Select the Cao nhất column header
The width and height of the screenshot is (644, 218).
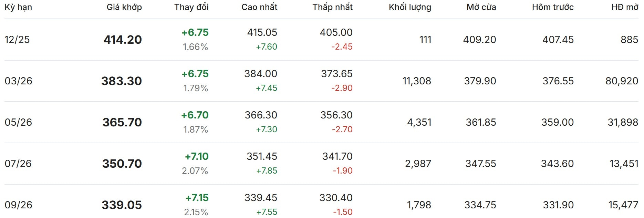click(x=259, y=7)
